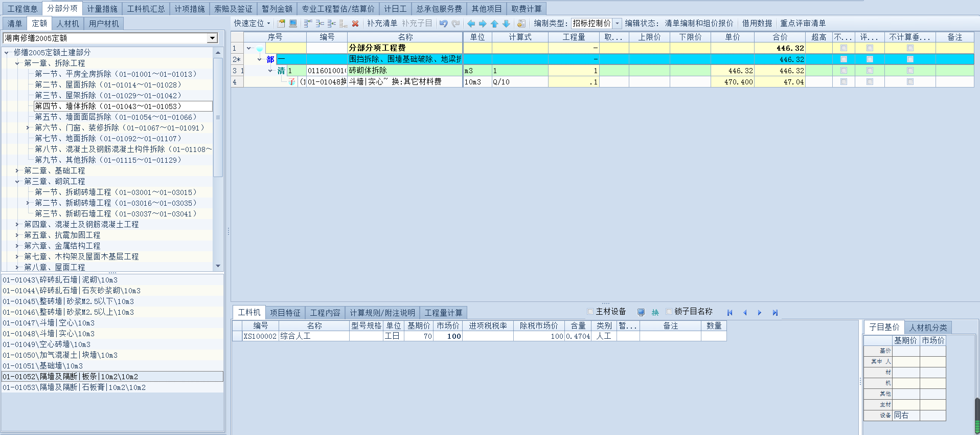This screenshot has width=980, height=435.
Task: Click the blue left arrow toolbar icon
Action: (x=471, y=24)
